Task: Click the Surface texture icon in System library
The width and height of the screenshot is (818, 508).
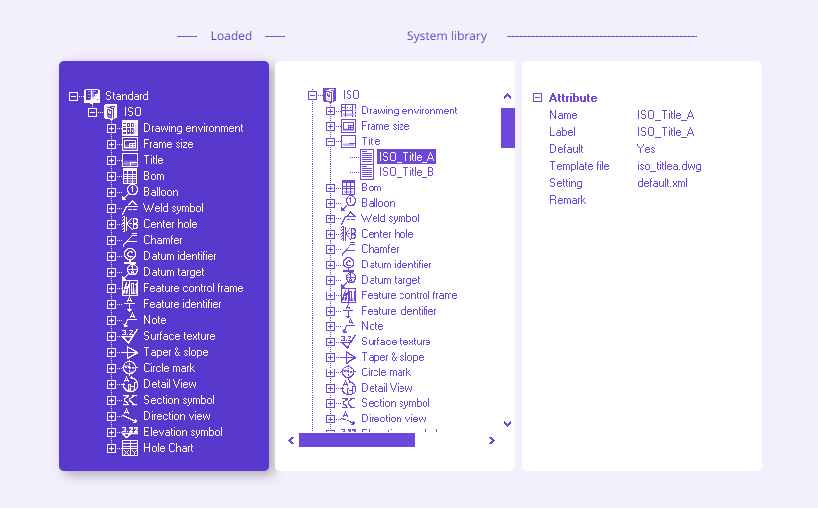Action: (348, 342)
